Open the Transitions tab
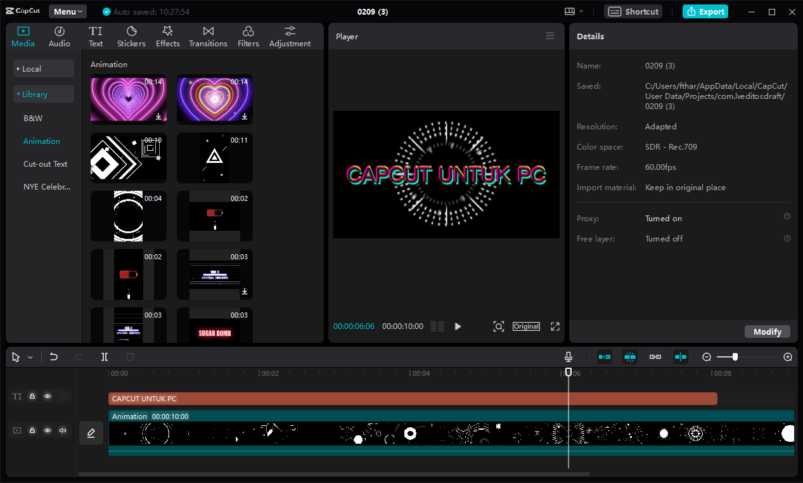The height and width of the screenshot is (483, 803). click(x=208, y=37)
